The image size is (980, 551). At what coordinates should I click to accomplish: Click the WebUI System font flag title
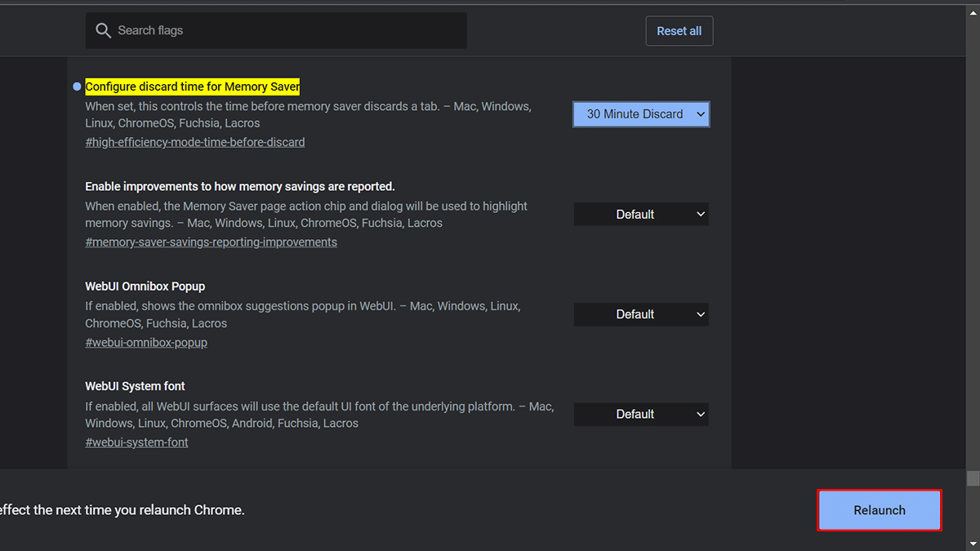click(136, 386)
